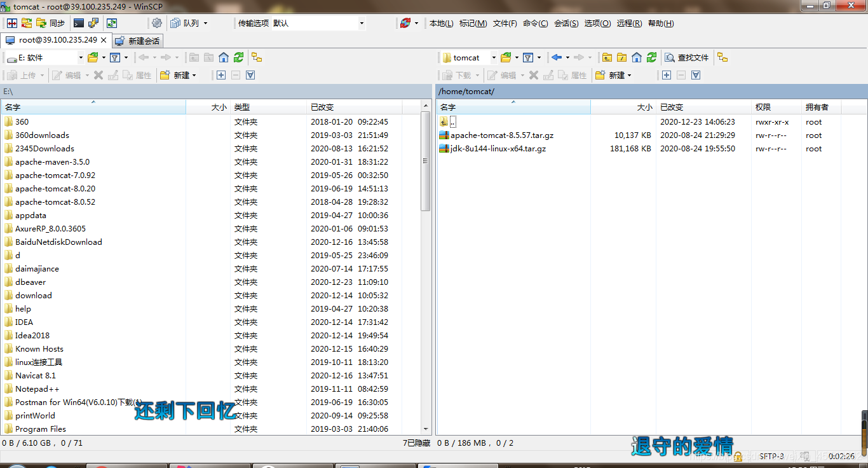Click the local panel open directory icon
This screenshot has width=868, height=468.
[93, 57]
